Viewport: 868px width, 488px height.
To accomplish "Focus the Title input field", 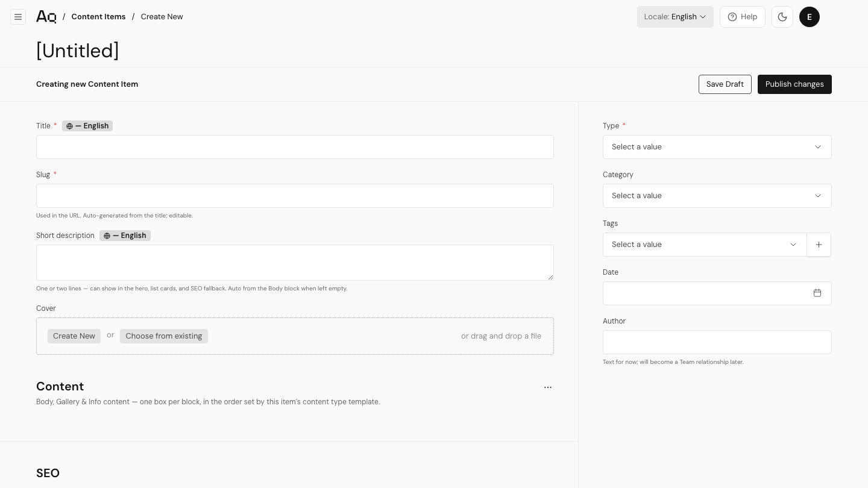I will (x=295, y=147).
